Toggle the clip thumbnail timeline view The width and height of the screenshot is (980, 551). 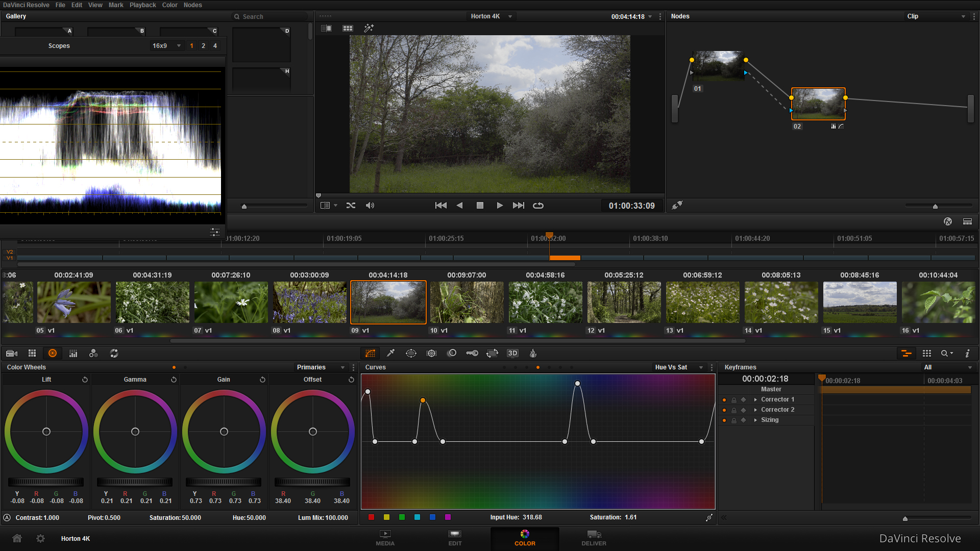pyautogui.click(x=967, y=221)
